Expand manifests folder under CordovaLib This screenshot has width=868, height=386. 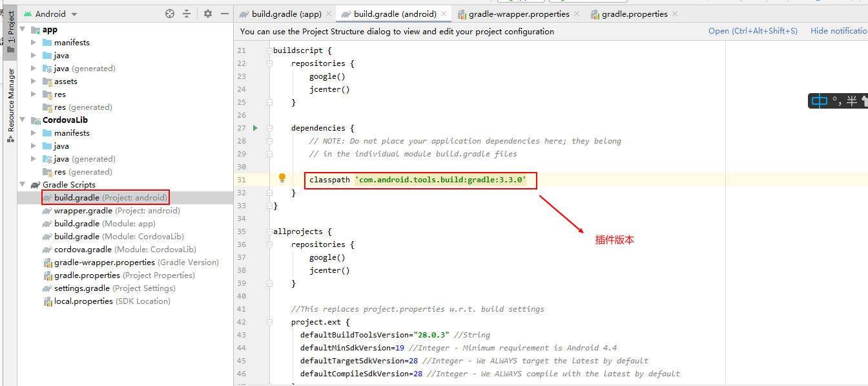[x=34, y=133]
